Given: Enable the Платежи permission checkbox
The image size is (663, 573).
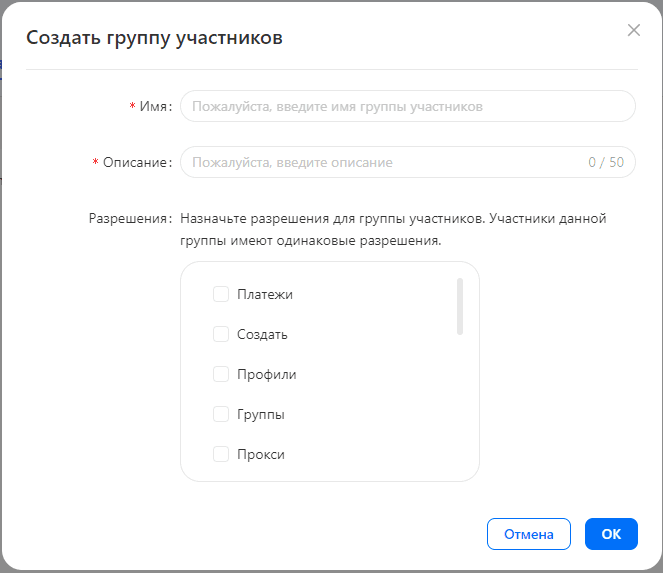Looking at the screenshot, I should point(221,294).
